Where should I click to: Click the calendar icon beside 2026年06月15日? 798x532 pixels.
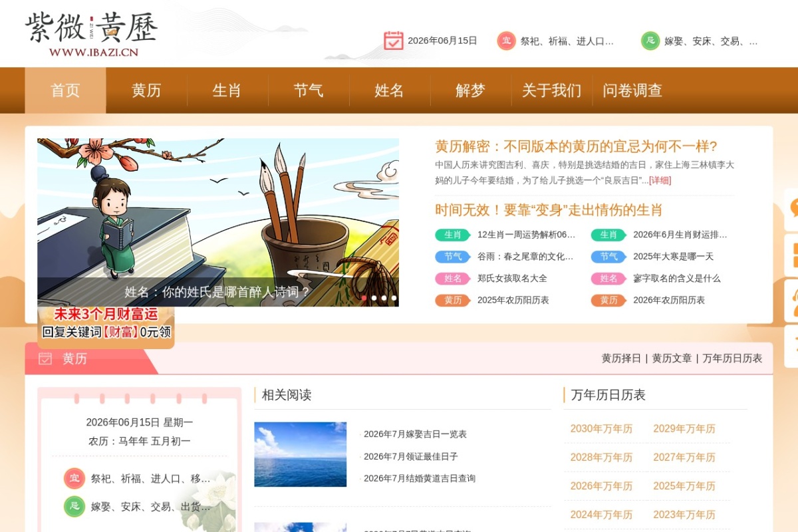(x=394, y=41)
